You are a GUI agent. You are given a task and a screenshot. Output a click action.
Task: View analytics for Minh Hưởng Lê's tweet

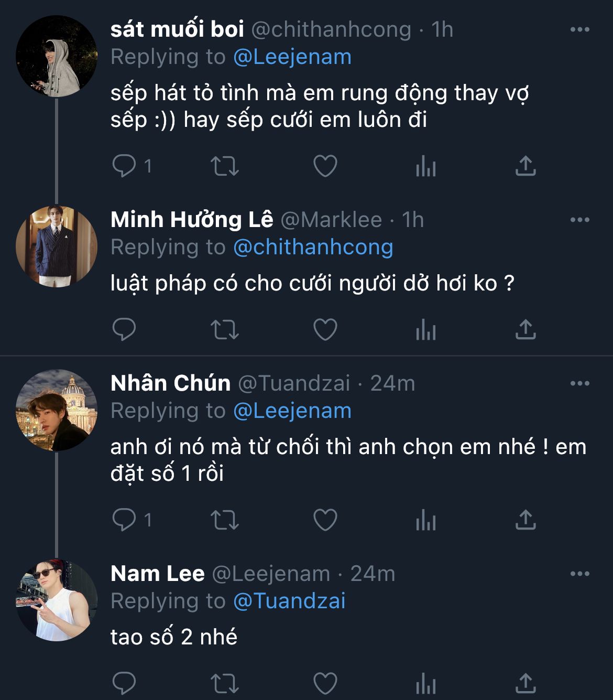coord(425,330)
